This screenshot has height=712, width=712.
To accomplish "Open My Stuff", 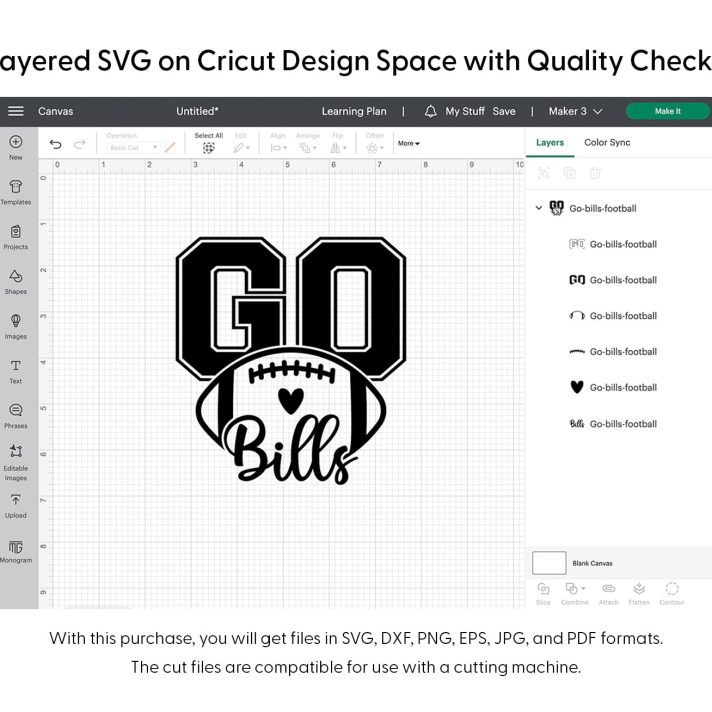I will click(465, 111).
